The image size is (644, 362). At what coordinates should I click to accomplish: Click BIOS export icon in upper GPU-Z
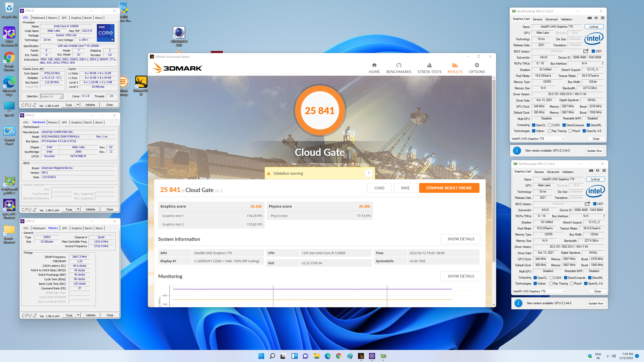[586, 51]
